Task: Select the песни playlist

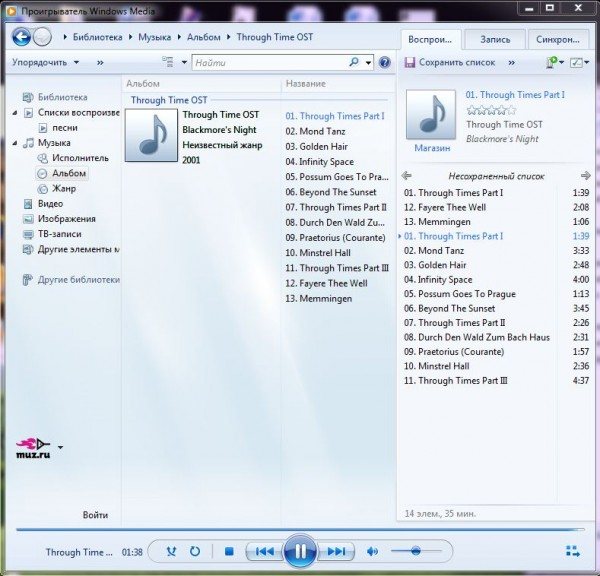Action: [x=65, y=127]
